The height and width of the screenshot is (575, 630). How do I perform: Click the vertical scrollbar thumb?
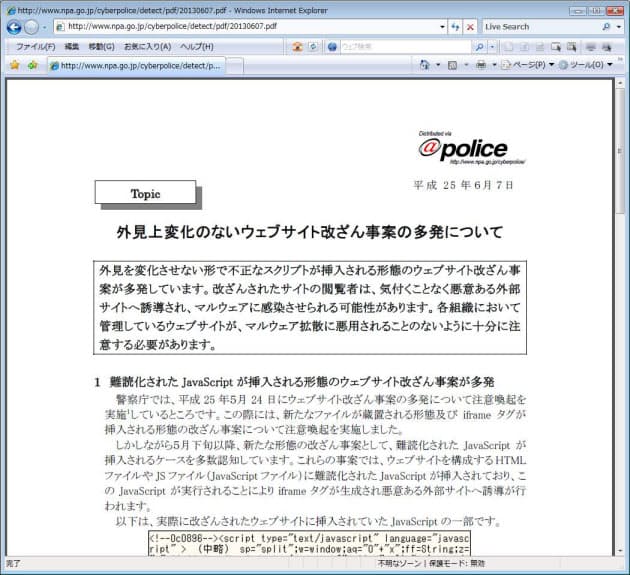coord(620,152)
